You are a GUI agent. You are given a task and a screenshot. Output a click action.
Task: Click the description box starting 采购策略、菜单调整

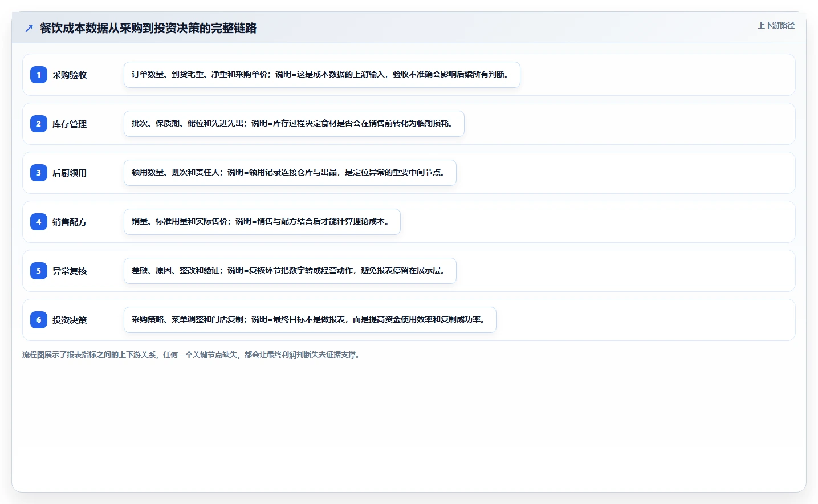tap(310, 320)
